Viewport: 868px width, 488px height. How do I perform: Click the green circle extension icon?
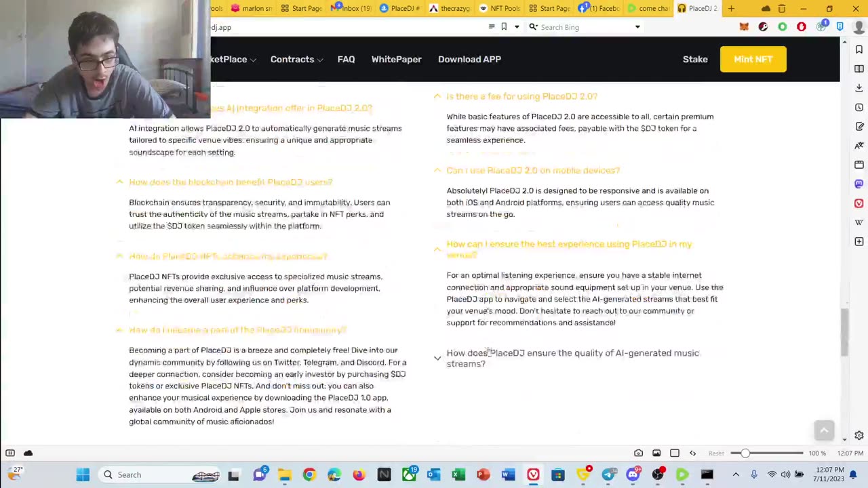[783, 27]
